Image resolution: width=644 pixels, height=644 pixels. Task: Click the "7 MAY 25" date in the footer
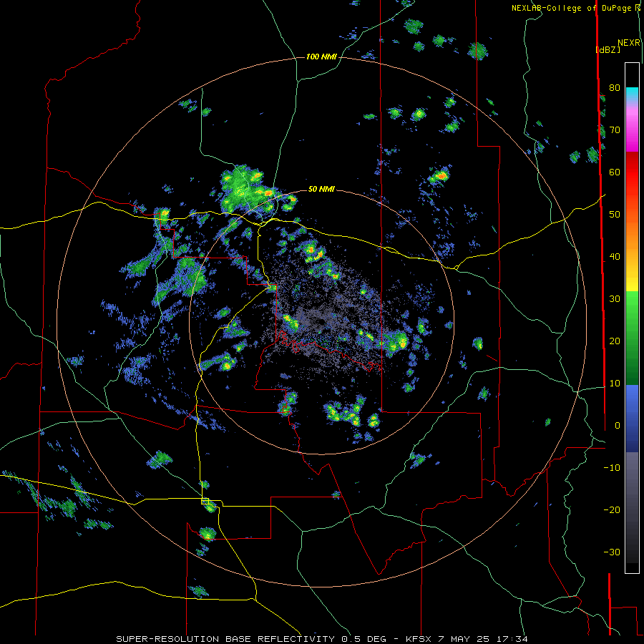point(464,639)
